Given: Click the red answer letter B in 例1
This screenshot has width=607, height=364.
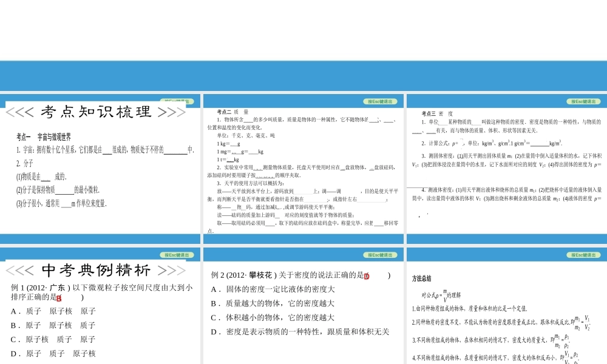Looking at the screenshot, I should pos(58,296).
